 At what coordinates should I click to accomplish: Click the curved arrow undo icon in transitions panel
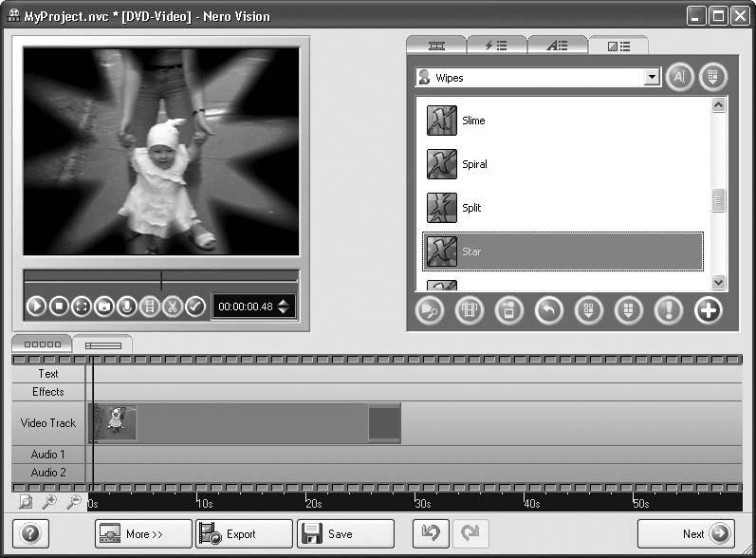click(x=548, y=310)
